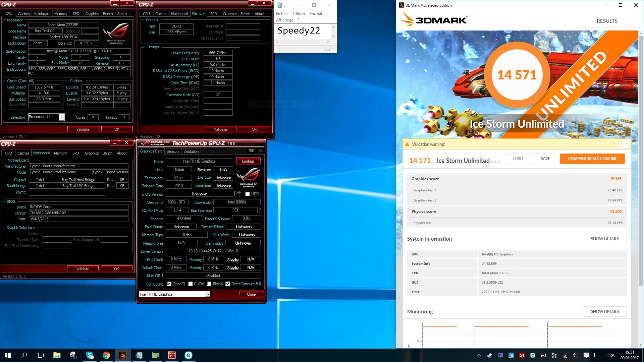
Task: Click Validate in the CPU-Z Memory window
Action: click(220, 129)
